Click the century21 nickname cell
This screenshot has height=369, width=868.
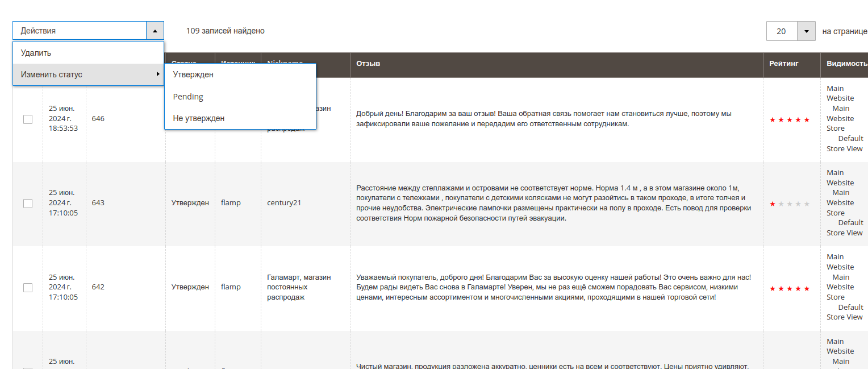tap(284, 203)
